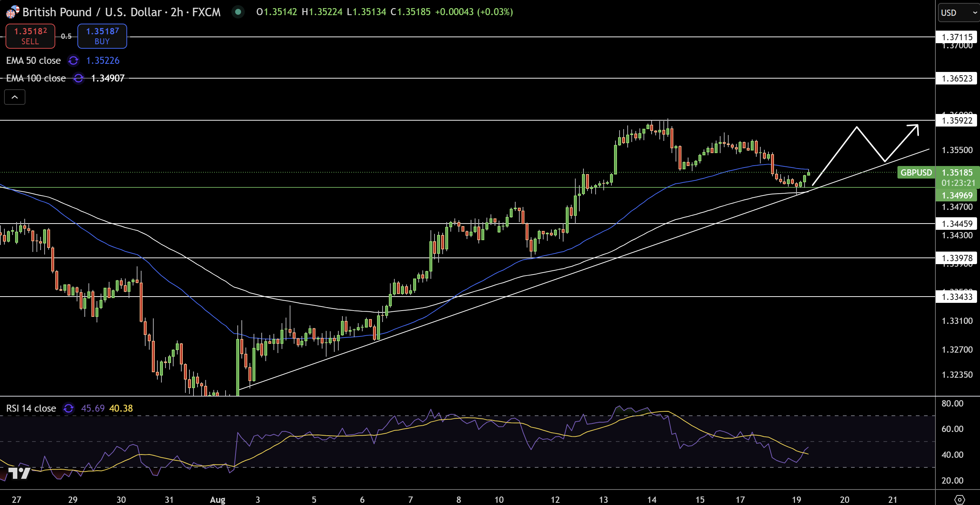The image size is (980, 505).
Task: Click the Aug date label on time axis
Action: [217, 500]
